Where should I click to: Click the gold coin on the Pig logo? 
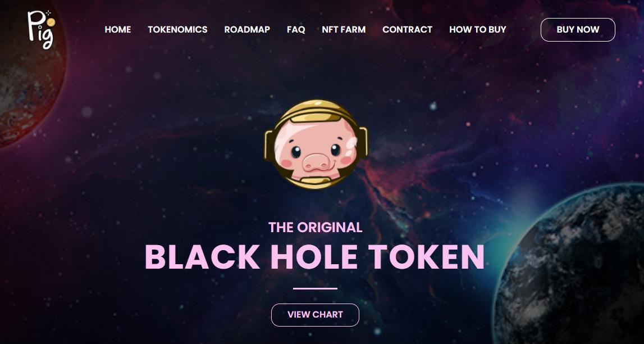click(50, 22)
